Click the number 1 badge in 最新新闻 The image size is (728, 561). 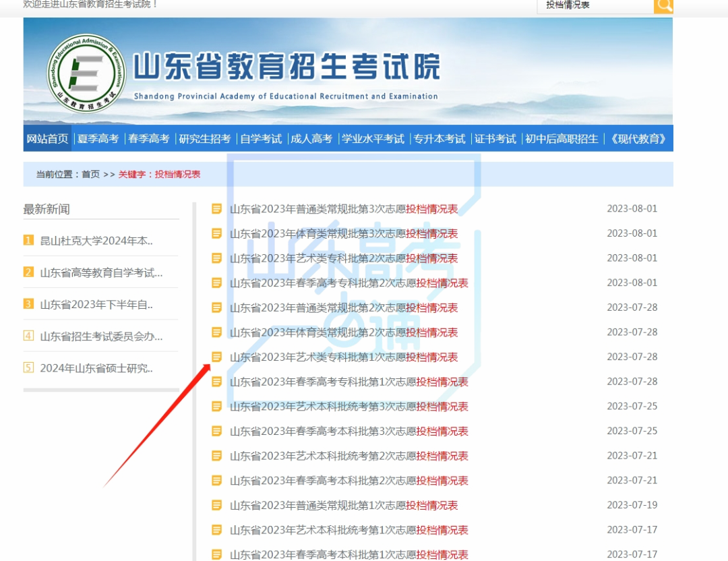(x=28, y=241)
